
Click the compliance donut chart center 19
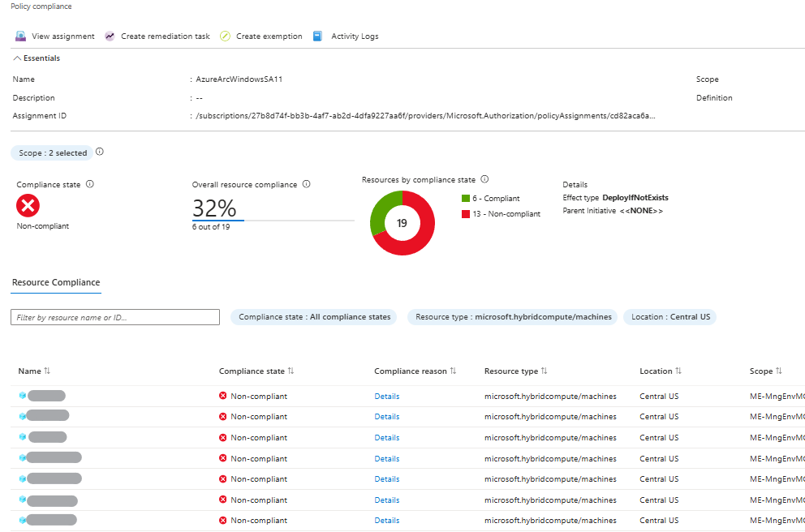pos(402,223)
